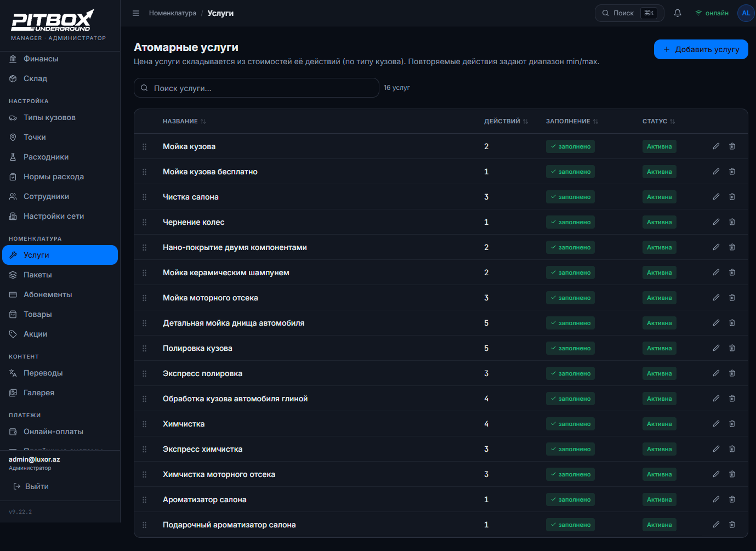This screenshot has height=551, width=756.
Task: Open the AL user avatar
Action: (x=746, y=13)
